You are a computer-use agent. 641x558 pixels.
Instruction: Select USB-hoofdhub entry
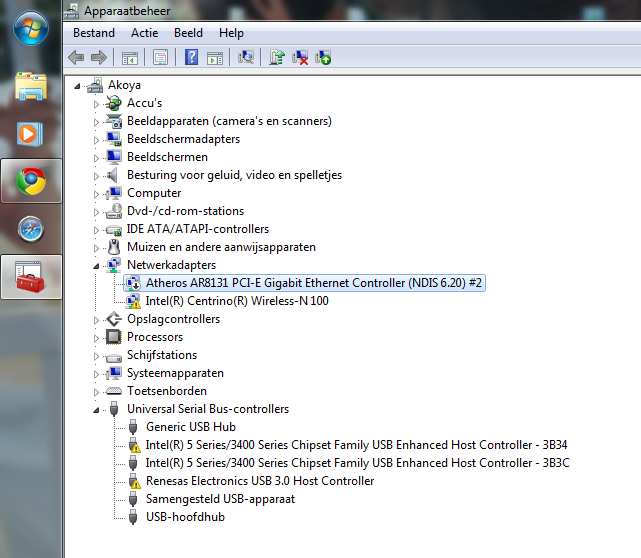click(185, 517)
